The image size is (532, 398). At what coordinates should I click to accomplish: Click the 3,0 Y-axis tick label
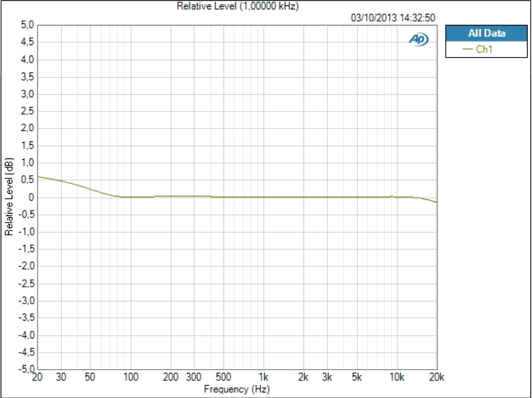27,94
